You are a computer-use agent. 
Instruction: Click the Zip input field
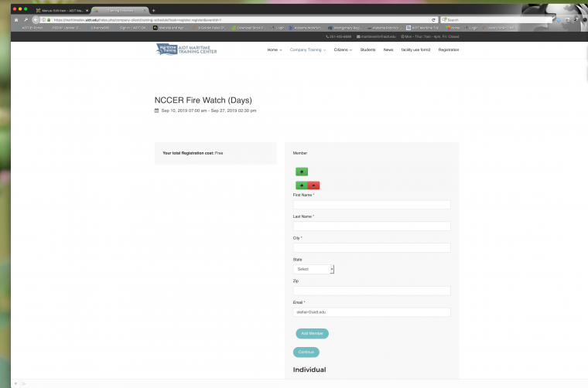click(x=371, y=291)
